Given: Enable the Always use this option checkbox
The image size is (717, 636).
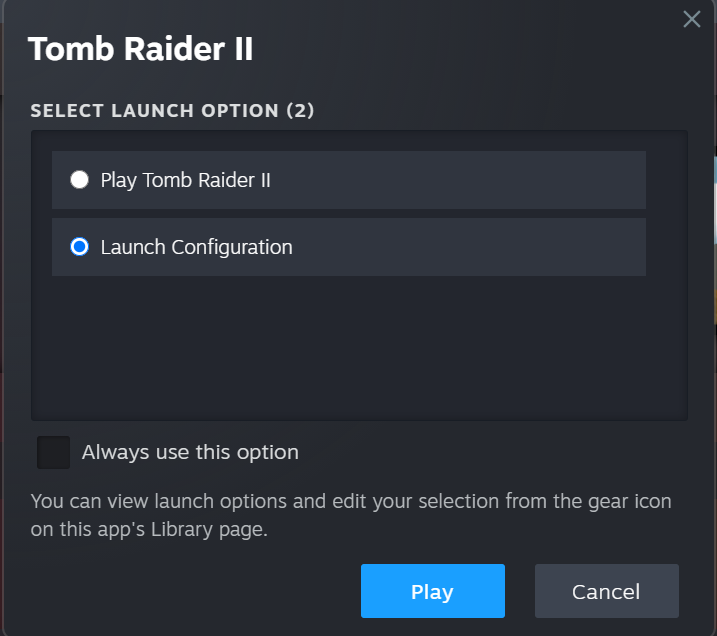Looking at the screenshot, I should coord(53,452).
